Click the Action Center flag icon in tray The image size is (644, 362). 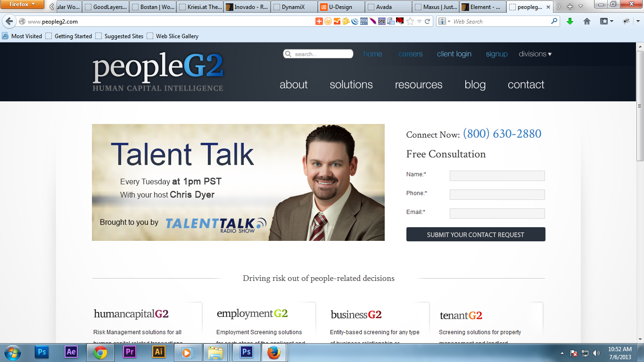pos(574,353)
